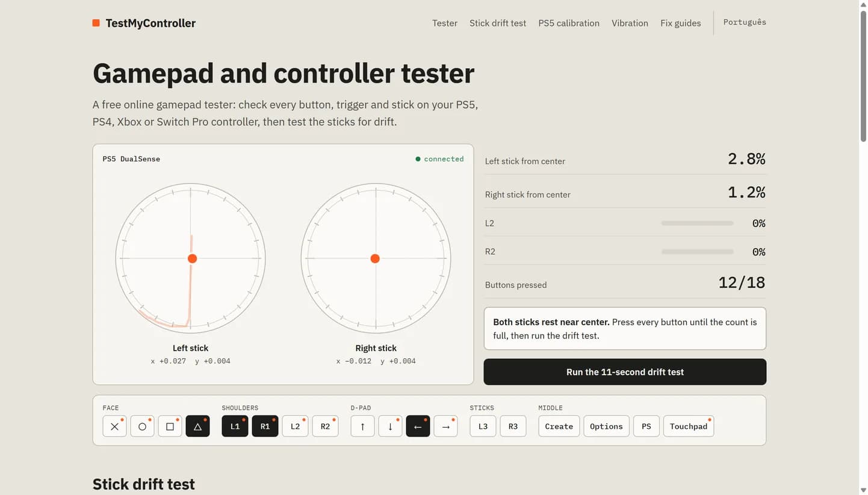Switch language to Português
The height and width of the screenshot is (495, 868).
click(745, 22)
